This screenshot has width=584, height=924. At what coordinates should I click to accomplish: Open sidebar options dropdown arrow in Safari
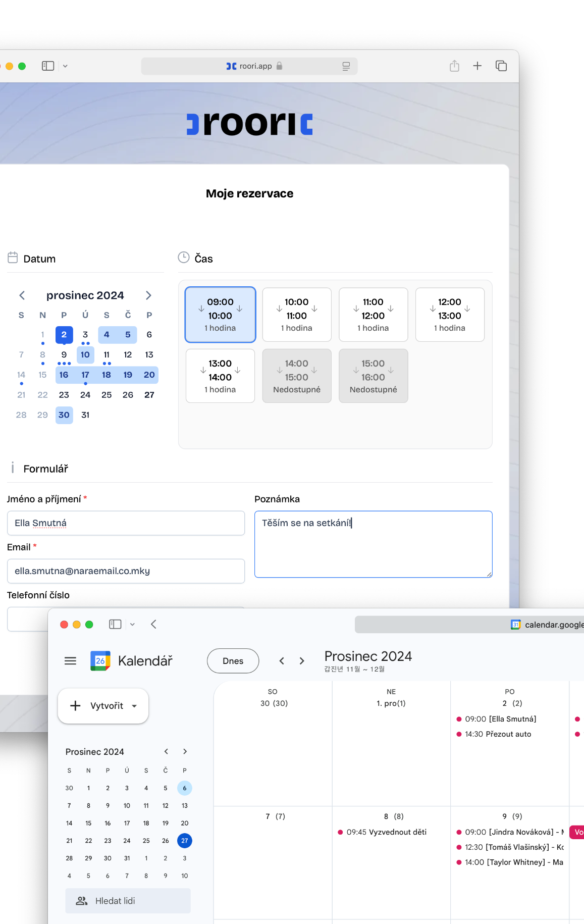click(x=65, y=66)
